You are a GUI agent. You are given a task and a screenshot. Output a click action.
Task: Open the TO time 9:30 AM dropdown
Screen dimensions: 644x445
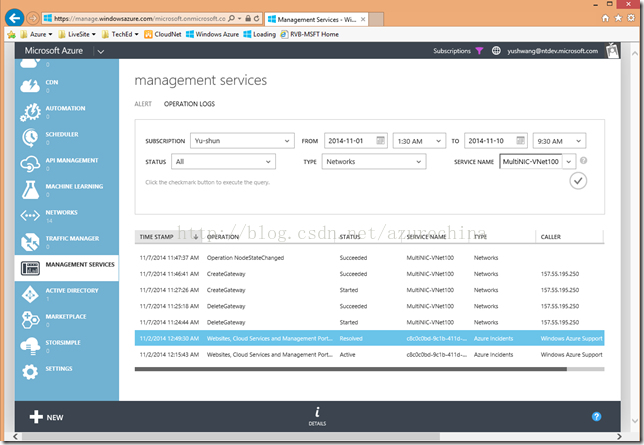tap(559, 141)
